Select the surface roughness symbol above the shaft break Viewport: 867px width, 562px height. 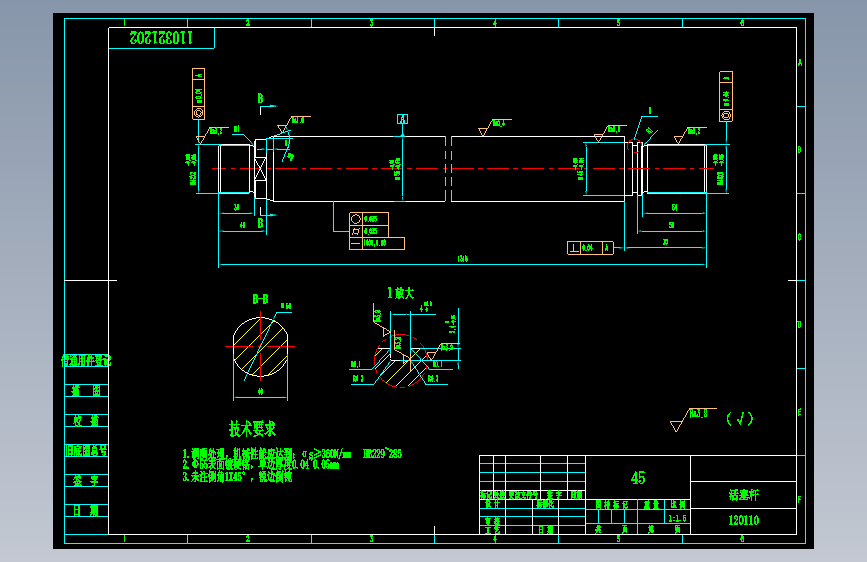pos(494,127)
